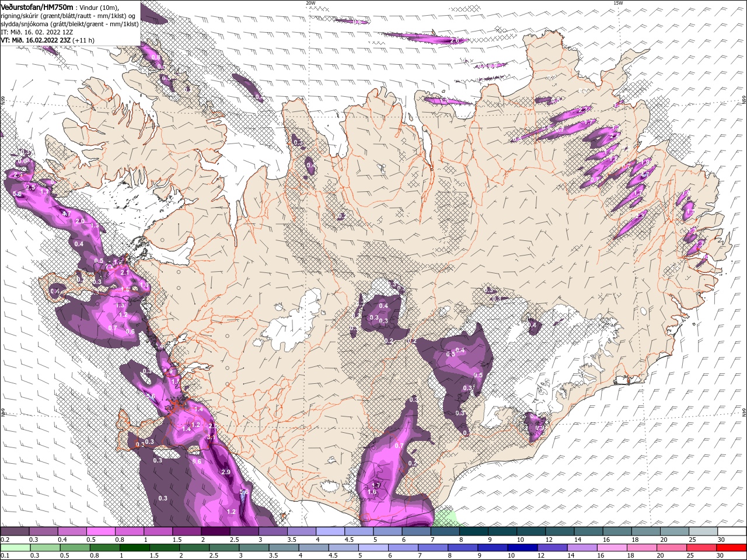This screenshot has width=747, height=560.
Task: Click the 15W longitude label
Action: click(x=618, y=3)
